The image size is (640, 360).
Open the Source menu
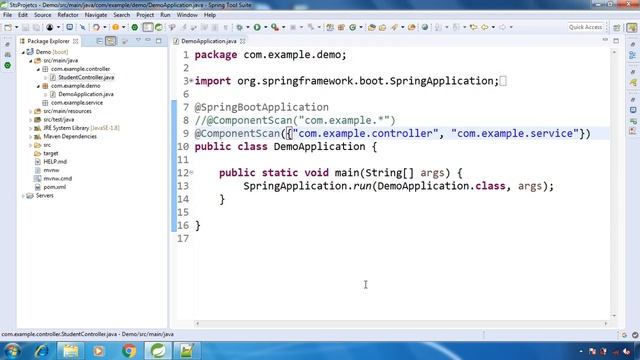coord(42,15)
